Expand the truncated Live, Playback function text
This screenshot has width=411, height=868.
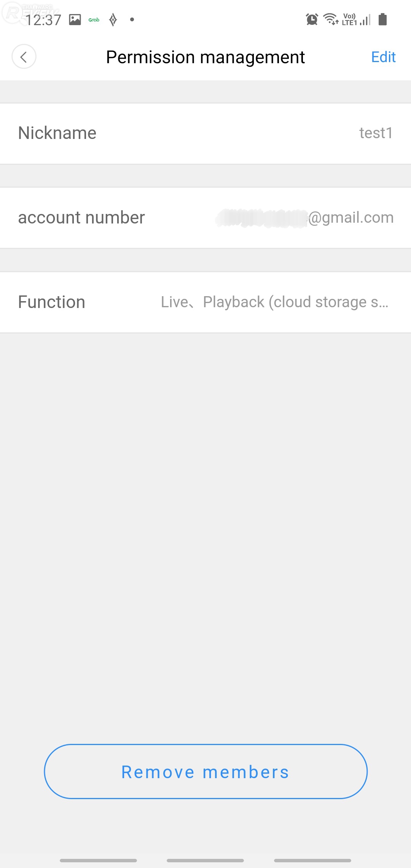click(x=274, y=302)
